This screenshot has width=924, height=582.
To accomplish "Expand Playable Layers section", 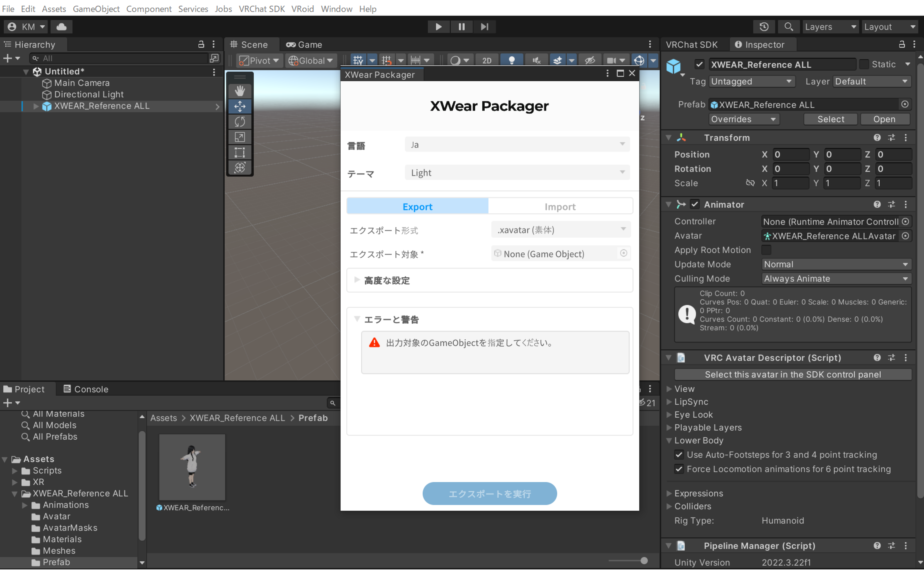I will point(669,427).
